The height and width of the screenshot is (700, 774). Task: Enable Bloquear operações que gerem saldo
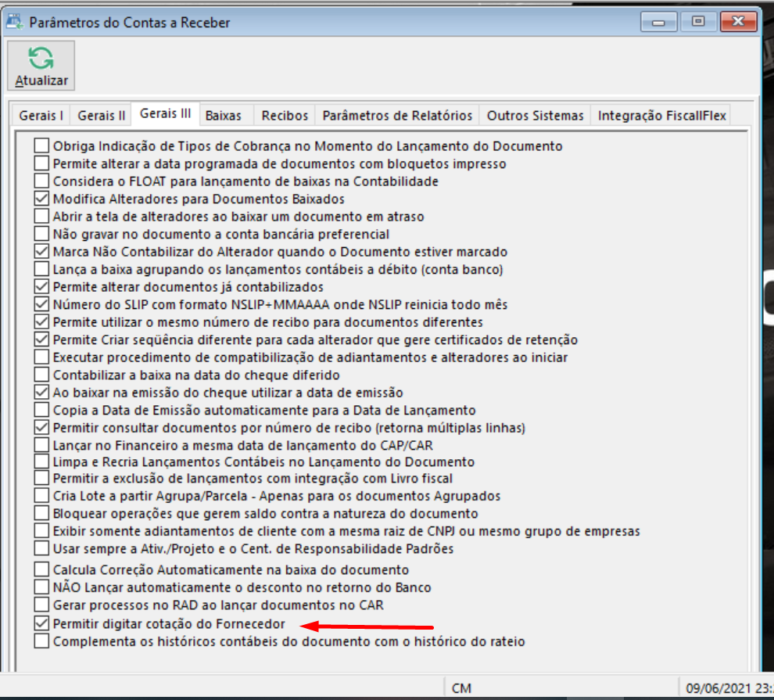41,513
